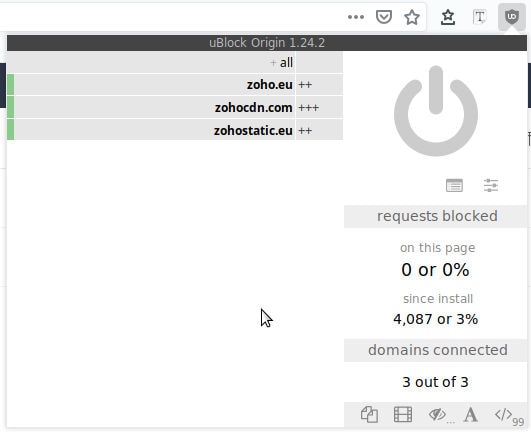
Task: Toggle the uBlock Origin power button
Action: pyautogui.click(x=436, y=111)
